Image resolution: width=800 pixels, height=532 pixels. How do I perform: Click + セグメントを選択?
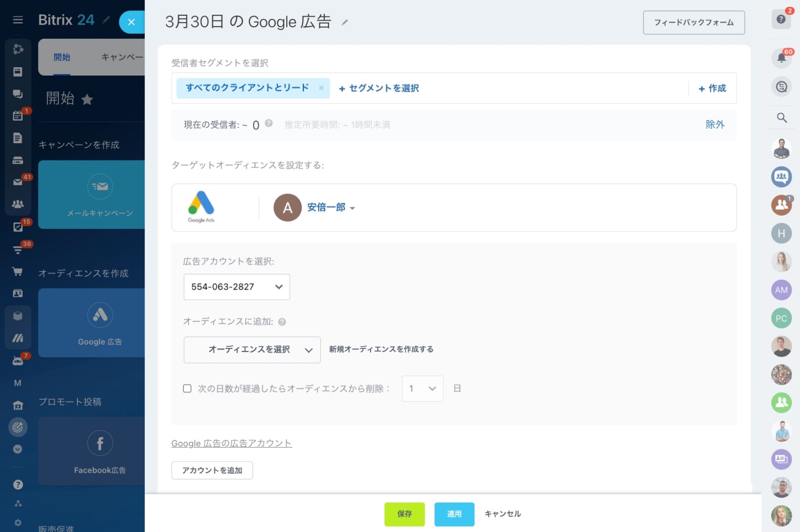(379, 88)
